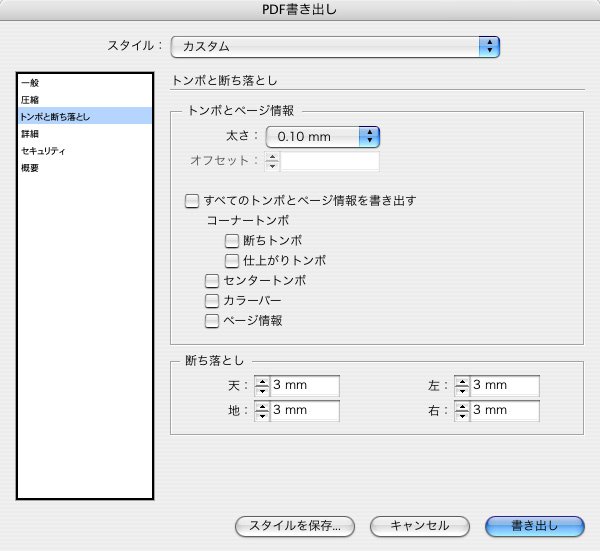Image resolution: width=600 pixels, height=551 pixels.
Task: Click the 天 bleed value field
Action: click(305, 385)
